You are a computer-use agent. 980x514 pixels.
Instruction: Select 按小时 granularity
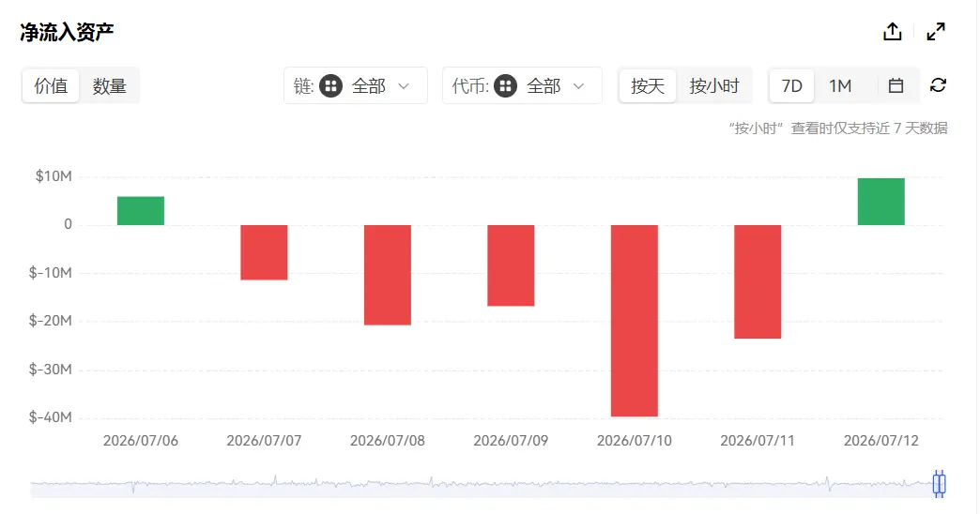(x=714, y=85)
